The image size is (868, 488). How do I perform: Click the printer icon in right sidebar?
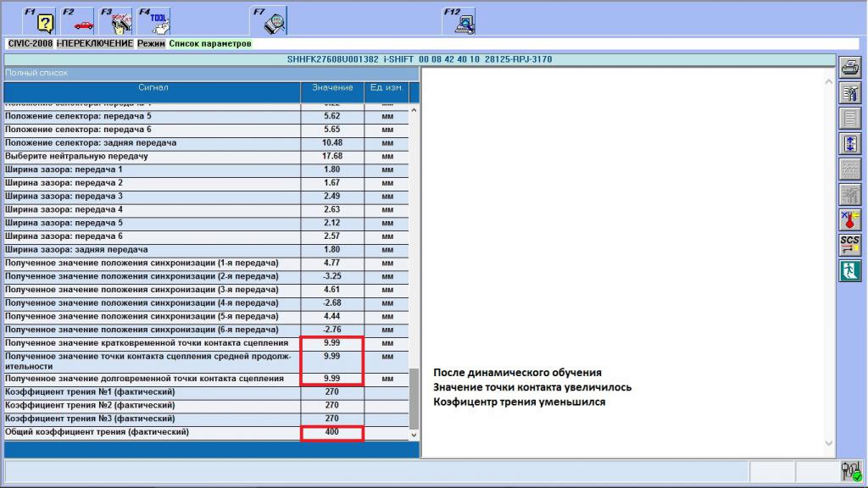(849, 68)
